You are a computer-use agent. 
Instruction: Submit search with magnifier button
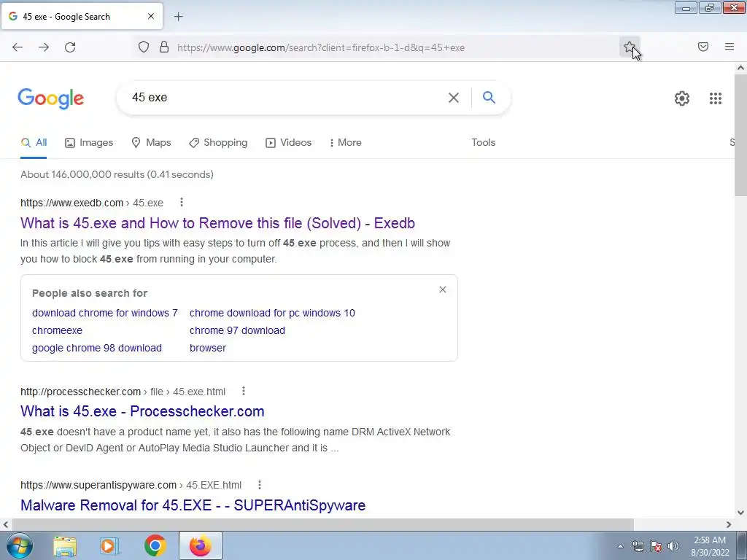click(x=489, y=98)
